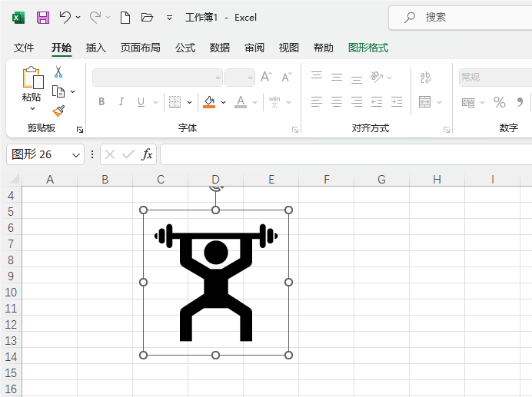Click the Increase Indent icon
The image size is (532, 397).
pos(397,101)
